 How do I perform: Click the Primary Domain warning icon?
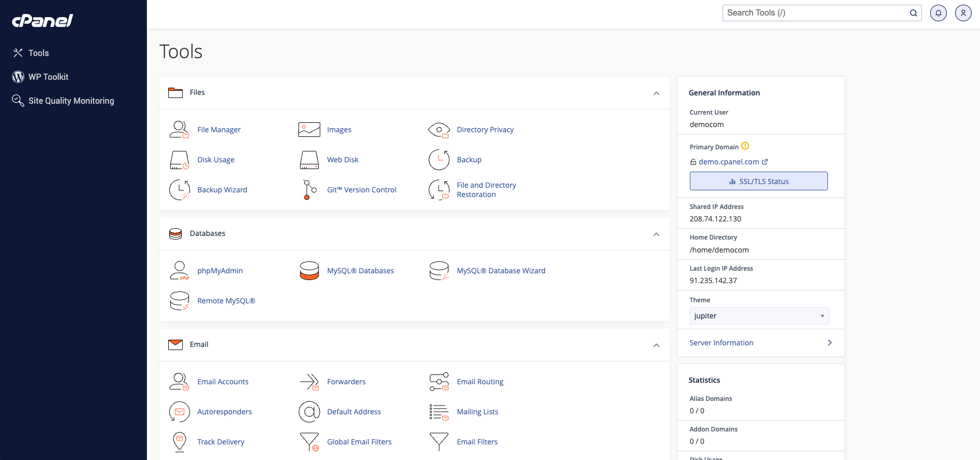coord(745,146)
